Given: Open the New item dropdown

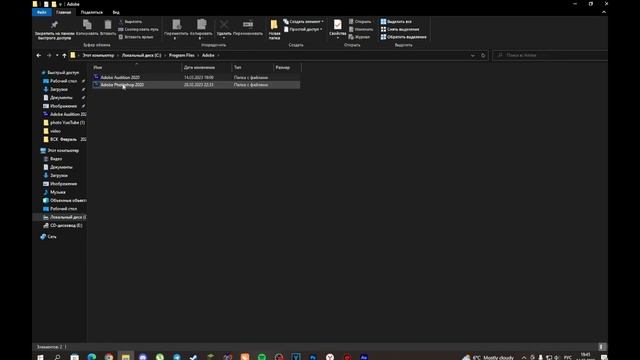Looking at the screenshot, I should tap(303, 22).
